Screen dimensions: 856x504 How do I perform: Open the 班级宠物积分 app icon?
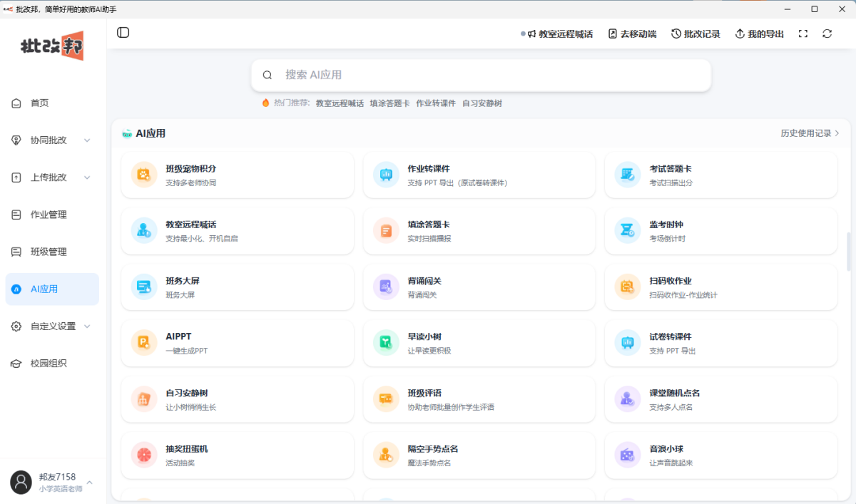point(144,175)
